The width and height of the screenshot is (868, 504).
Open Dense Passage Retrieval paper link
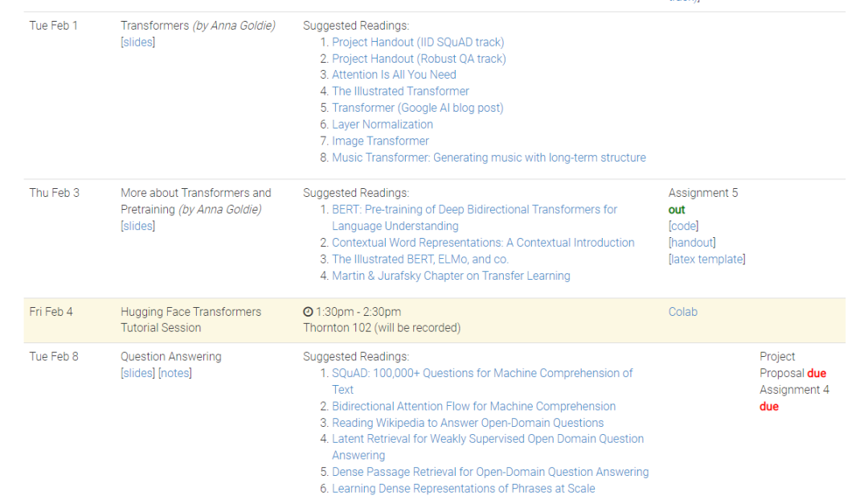[490, 472]
